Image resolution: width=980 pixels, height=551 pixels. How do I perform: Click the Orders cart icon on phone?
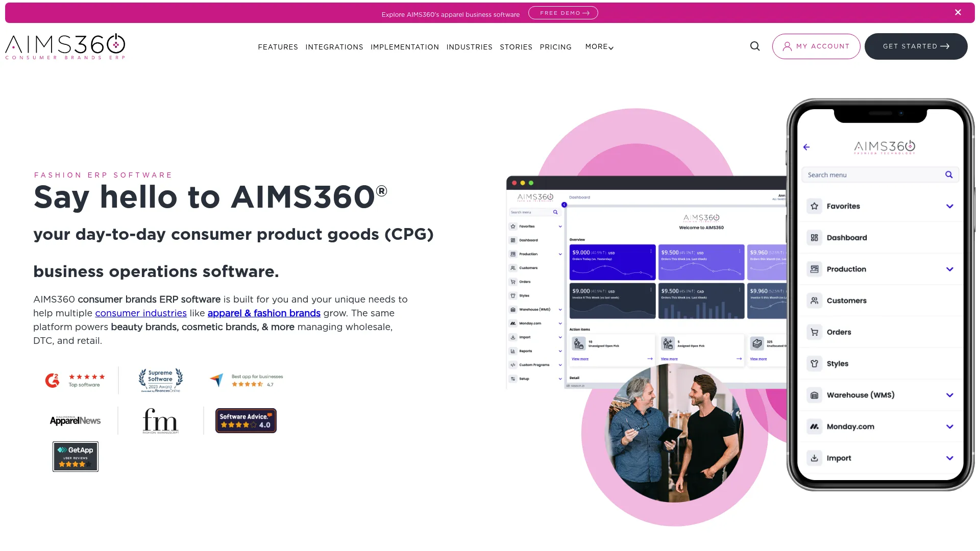(815, 332)
